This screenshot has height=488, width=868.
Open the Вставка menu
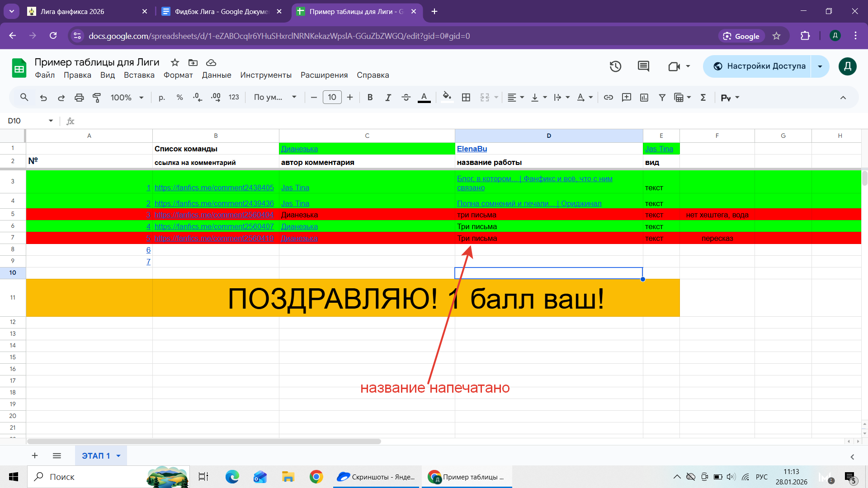point(139,75)
